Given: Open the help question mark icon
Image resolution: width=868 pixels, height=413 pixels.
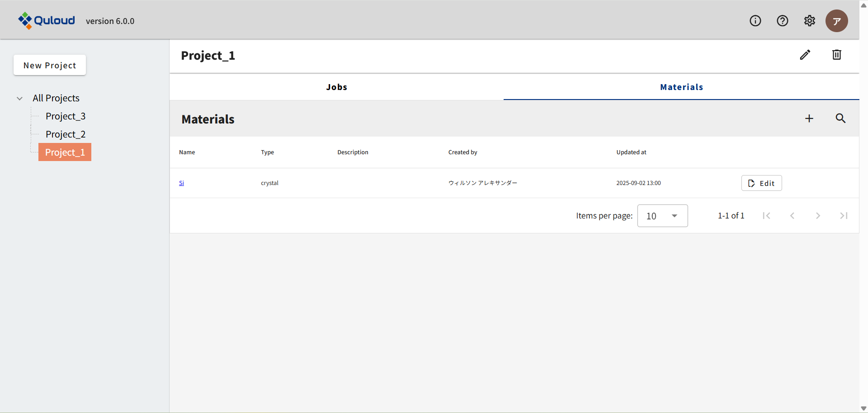Looking at the screenshot, I should (782, 21).
